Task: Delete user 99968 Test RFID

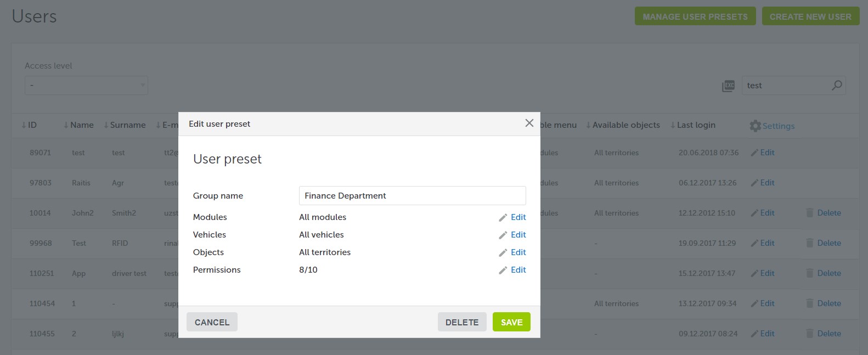Action: coord(828,243)
